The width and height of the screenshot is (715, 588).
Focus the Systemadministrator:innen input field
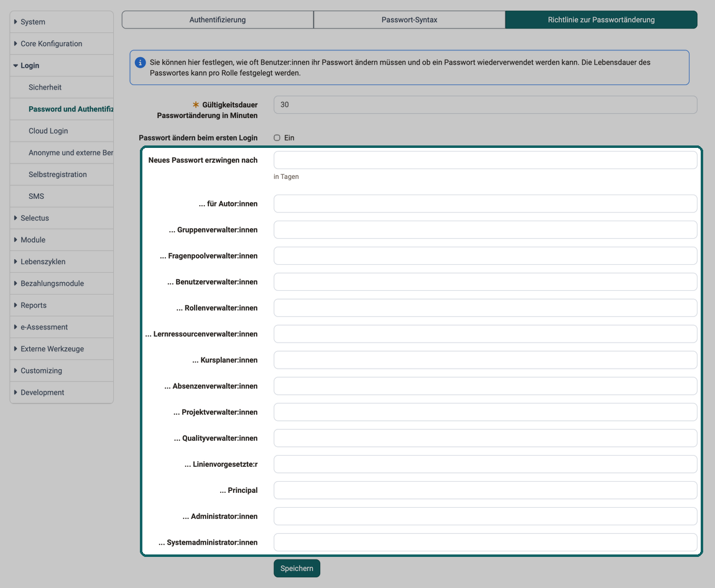(x=485, y=543)
